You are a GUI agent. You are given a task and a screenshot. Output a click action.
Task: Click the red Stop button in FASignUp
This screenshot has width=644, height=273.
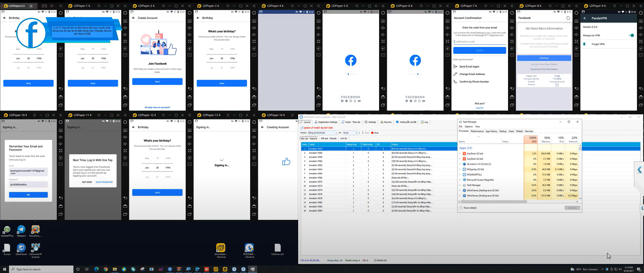375,133
